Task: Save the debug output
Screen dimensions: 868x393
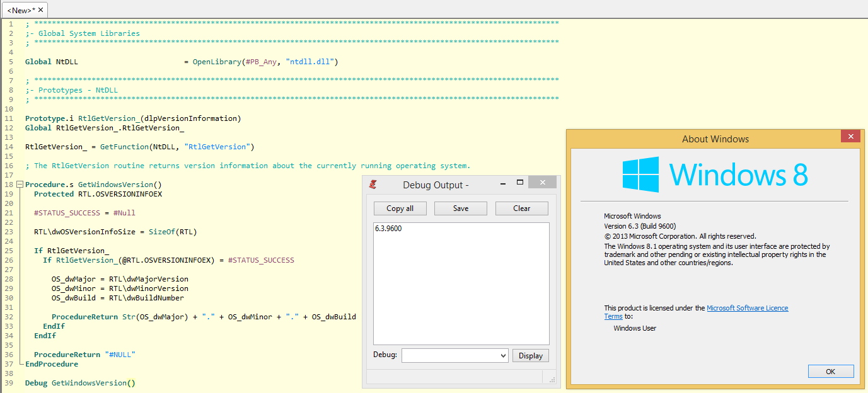Action: [x=461, y=208]
